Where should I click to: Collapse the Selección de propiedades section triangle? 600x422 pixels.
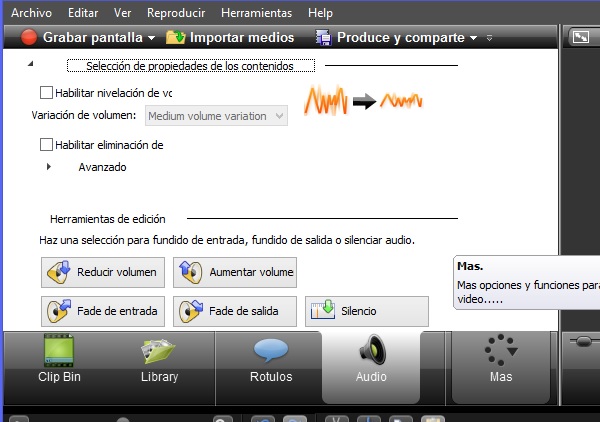pos(30,65)
